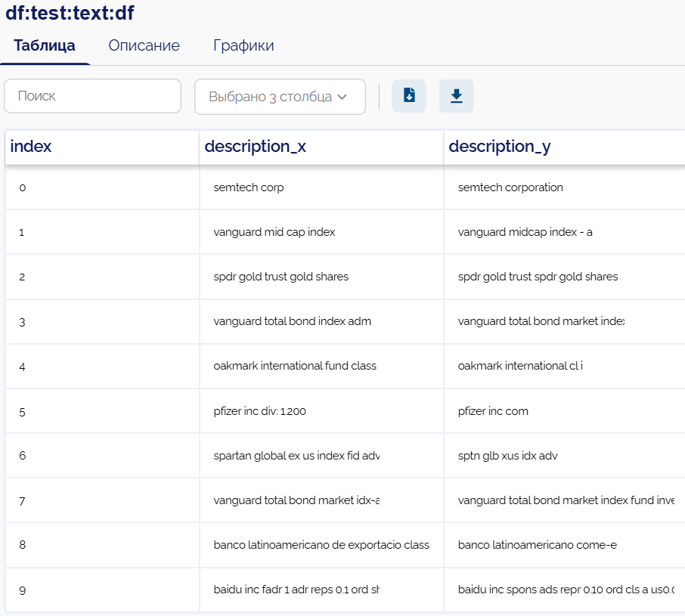Select cell 'spdr gold trust gold shares'

[x=321, y=277]
